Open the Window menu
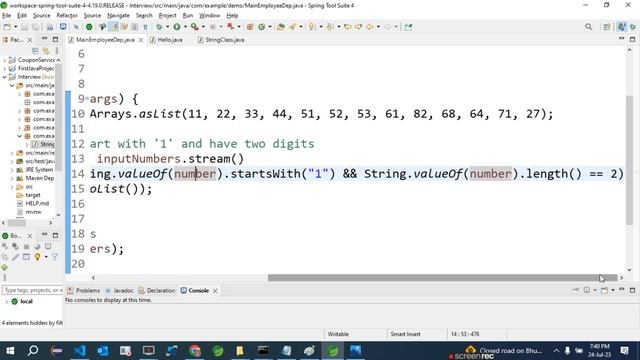This screenshot has width=640, height=360. [x=209, y=16]
